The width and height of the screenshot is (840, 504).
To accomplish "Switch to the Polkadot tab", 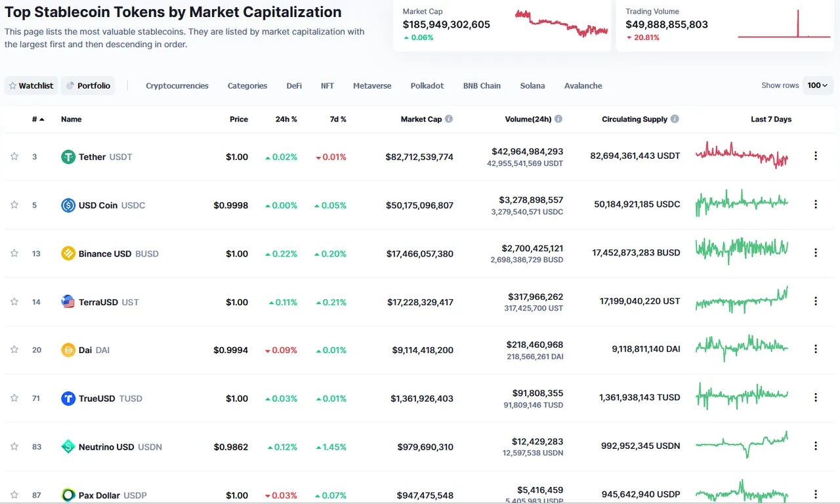I will tap(427, 85).
